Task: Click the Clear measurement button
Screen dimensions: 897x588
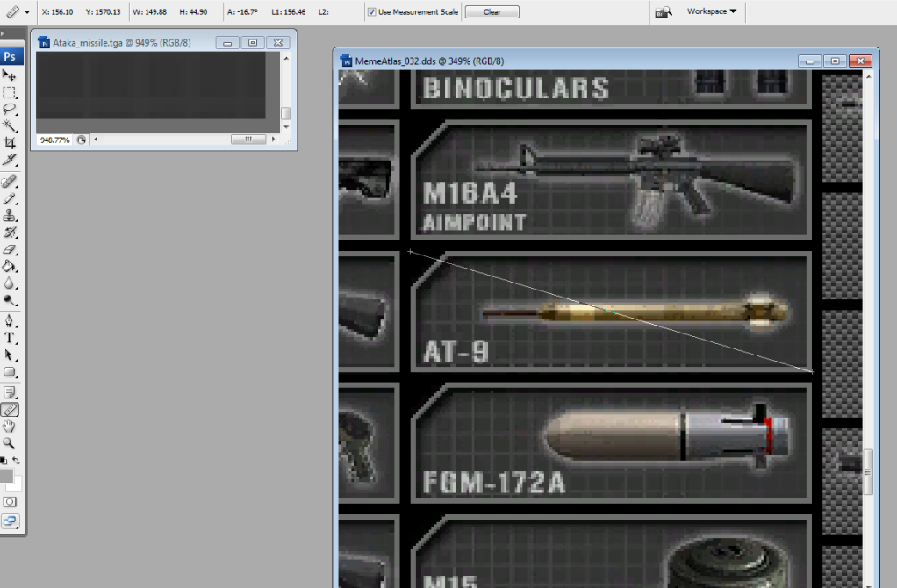Action: (x=492, y=12)
